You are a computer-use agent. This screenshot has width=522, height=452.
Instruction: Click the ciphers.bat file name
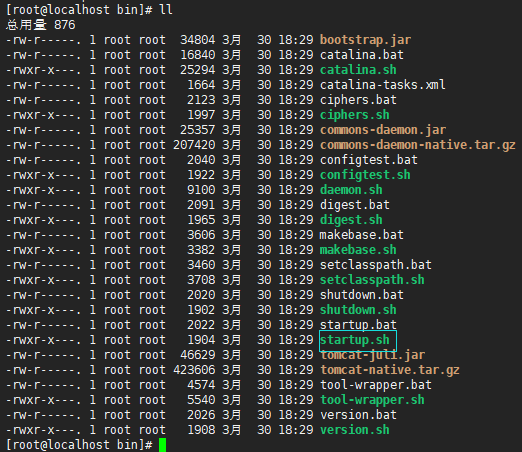[x=358, y=100]
